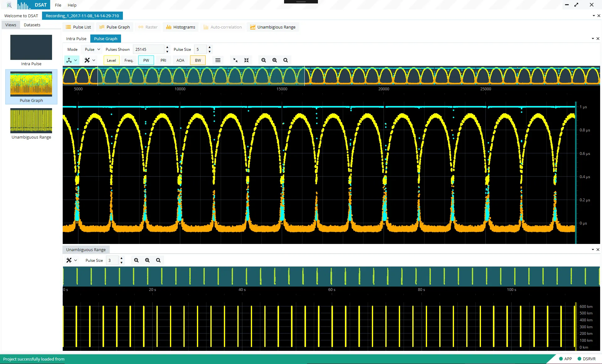
Task: Select the Recording_1_2017-11-08 tab
Action: [x=82, y=16]
